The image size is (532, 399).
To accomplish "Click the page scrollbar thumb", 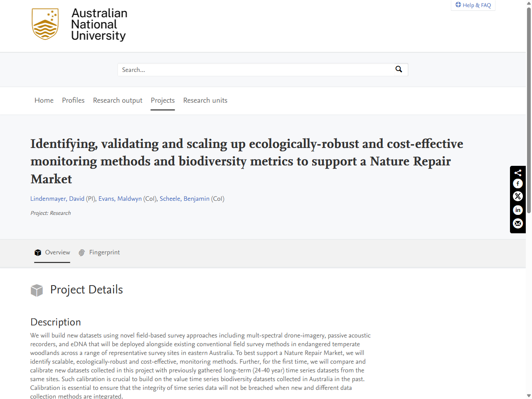I will (x=529, y=110).
